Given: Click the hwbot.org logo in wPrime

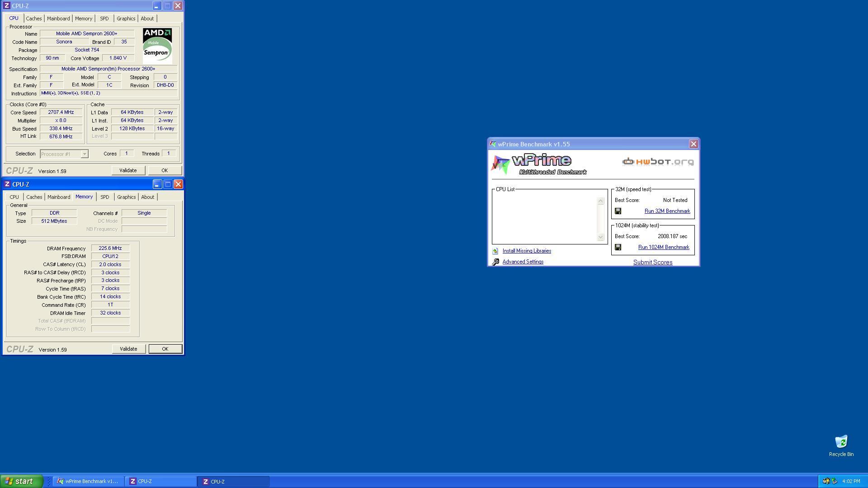Looking at the screenshot, I should point(658,161).
